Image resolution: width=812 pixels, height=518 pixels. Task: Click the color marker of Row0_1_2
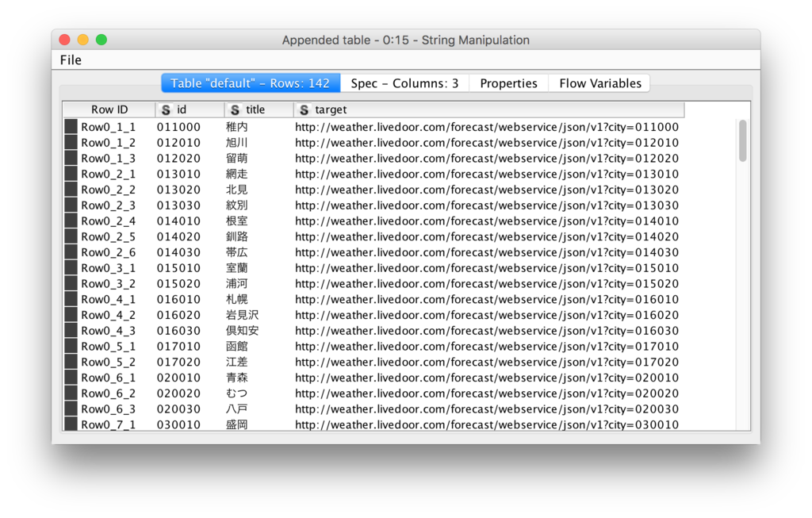[71, 143]
